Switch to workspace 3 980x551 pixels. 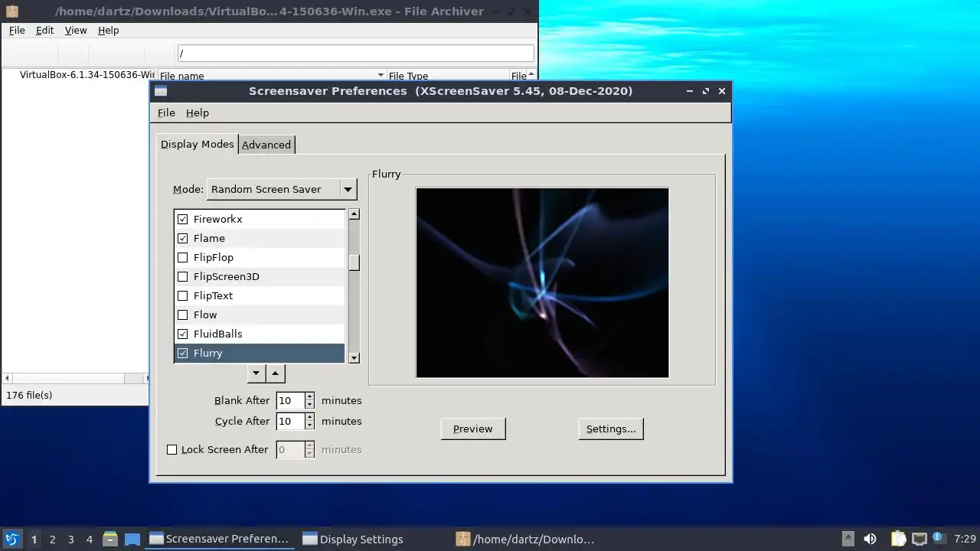click(70, 539)
